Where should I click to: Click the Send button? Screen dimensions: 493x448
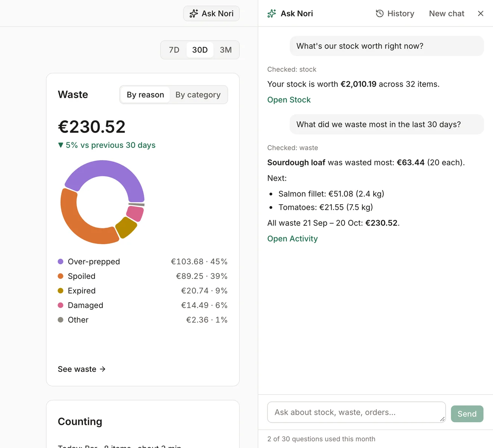[x=467, y=414]
